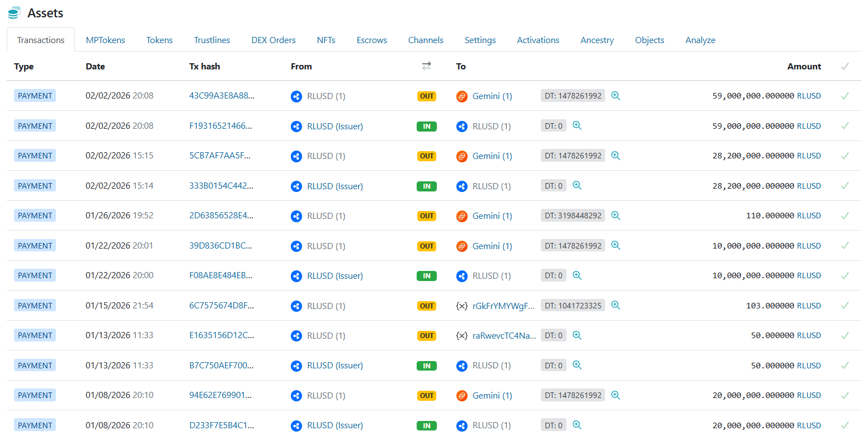Open transaction hash E1635156D12C
868x440 pixels.
[221, 335]
